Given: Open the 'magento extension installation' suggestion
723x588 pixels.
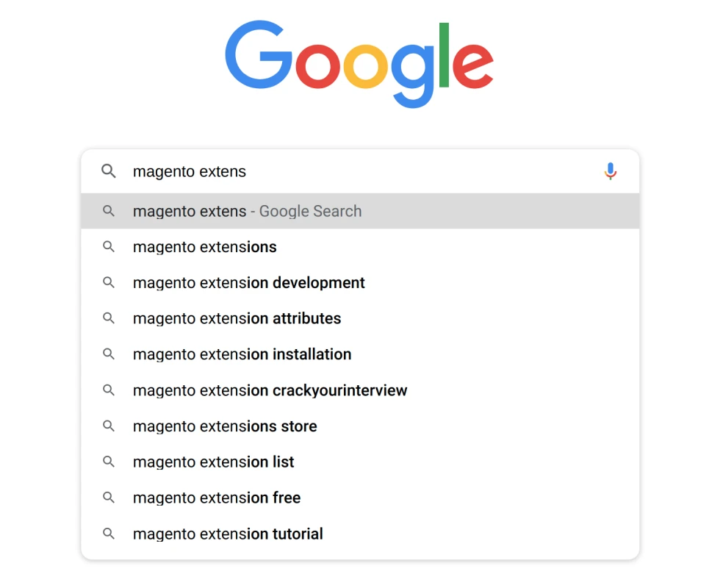Looking at the screenshot, I should [242, 354].
